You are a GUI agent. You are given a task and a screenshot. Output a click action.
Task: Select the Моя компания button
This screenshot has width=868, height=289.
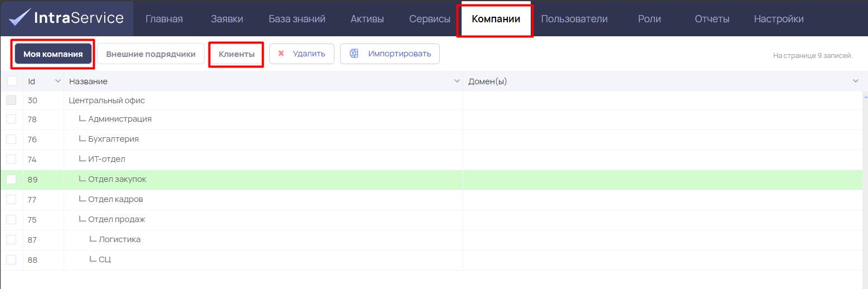coord(53,54)
